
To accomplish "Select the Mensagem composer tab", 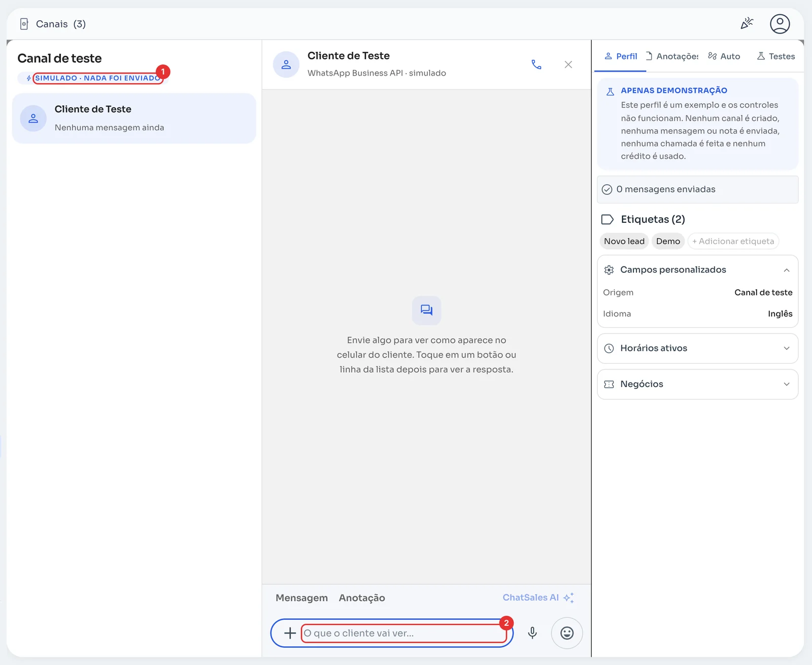I will tap(301, 598).
